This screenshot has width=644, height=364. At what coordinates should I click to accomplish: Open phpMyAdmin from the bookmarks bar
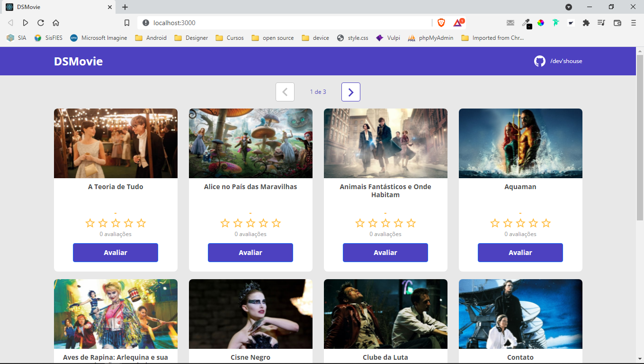[430, 37]
